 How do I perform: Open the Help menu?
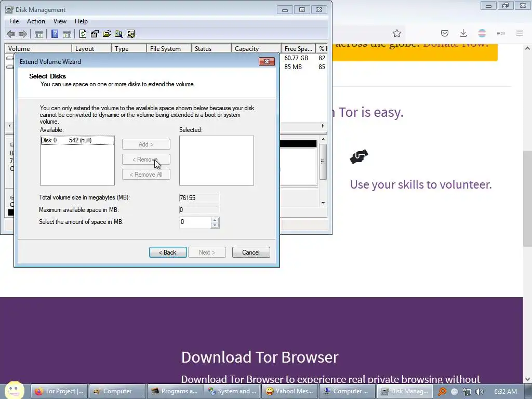click(x=81, y=21)
